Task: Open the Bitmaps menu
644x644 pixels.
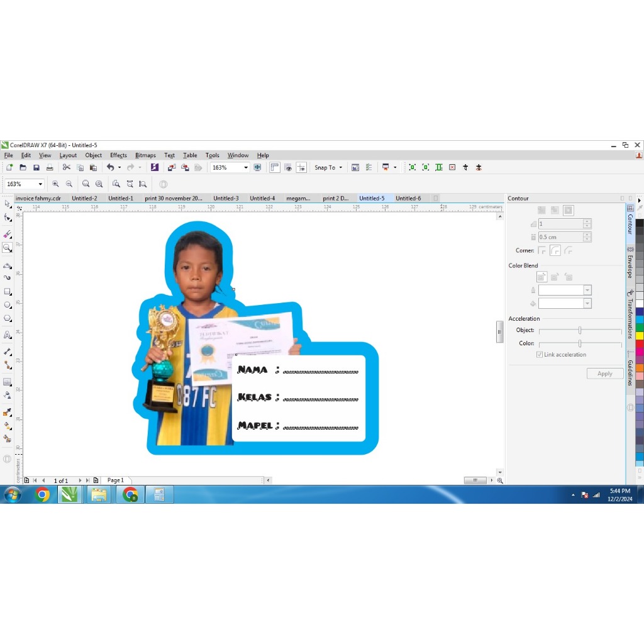Action: tap(145, 155)
